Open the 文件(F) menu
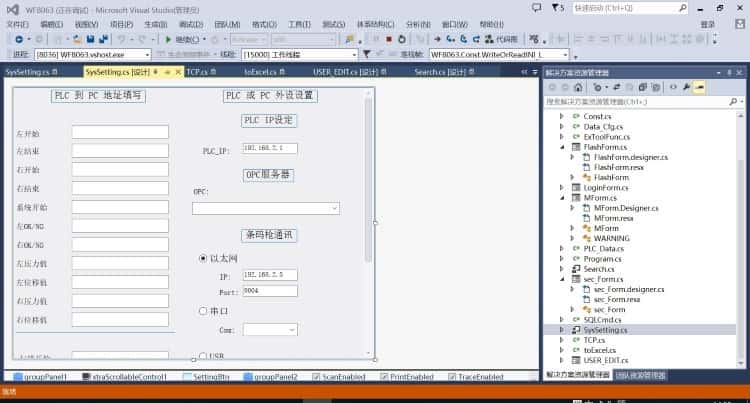Screen dimensions: 750x403 click(x=17, y=24)
